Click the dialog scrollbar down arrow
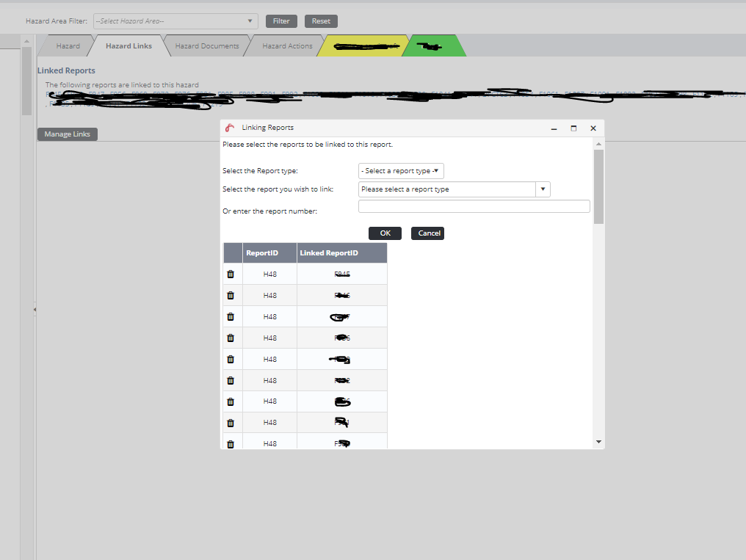The height and width of the screenshot is (560, 746). click(598, 442)
